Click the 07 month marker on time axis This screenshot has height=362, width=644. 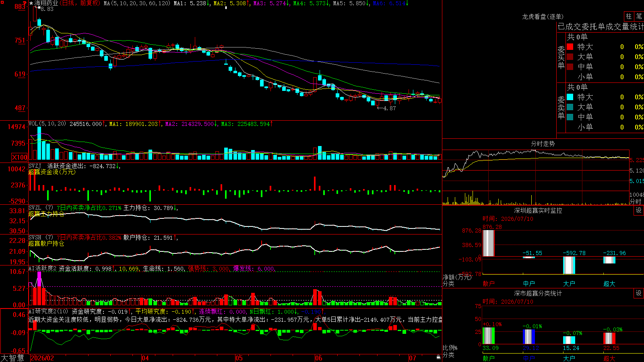click(413, 358)
